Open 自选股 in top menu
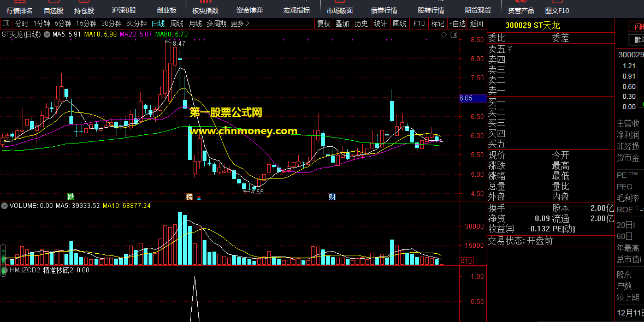Viewport: 644px width, 322px height. (54, 11)
